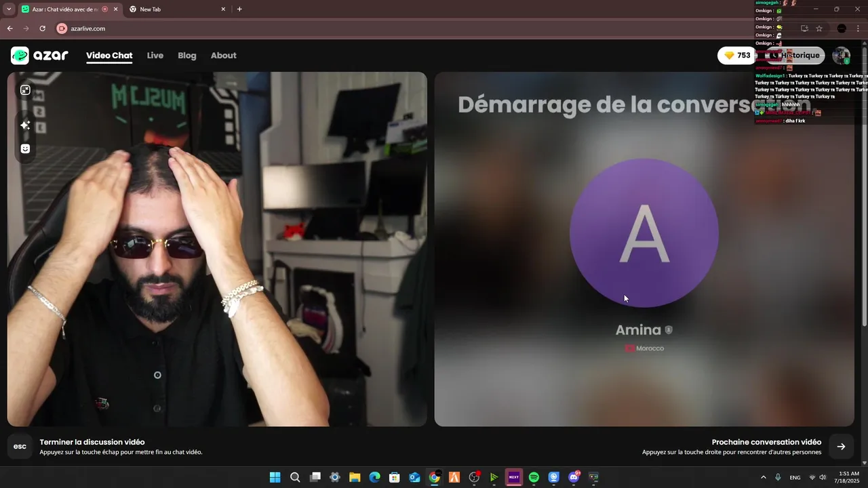Launch Microsoft Edge from taskbar
The height and width of the screenshot is (488, 868).
374,477
